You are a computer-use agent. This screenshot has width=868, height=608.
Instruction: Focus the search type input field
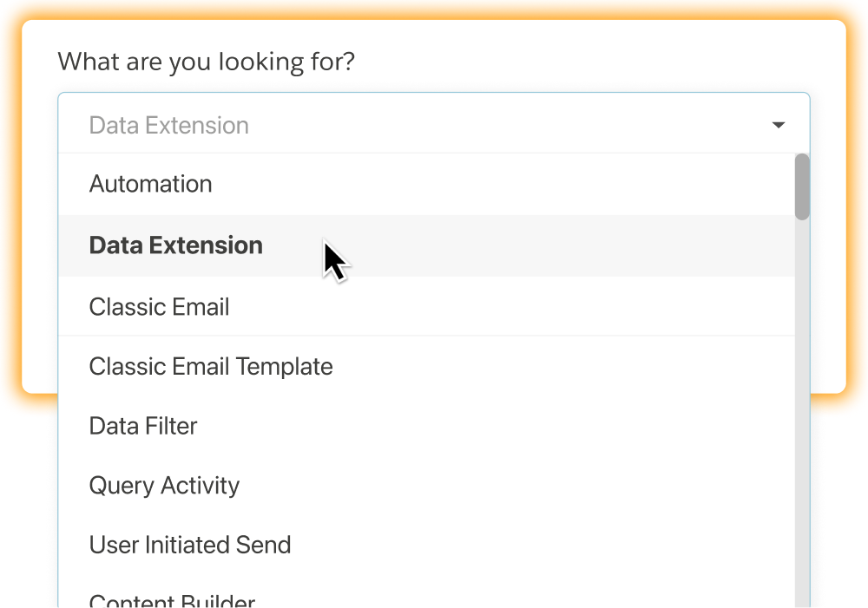pyautogui.click(x=347, y=125)
